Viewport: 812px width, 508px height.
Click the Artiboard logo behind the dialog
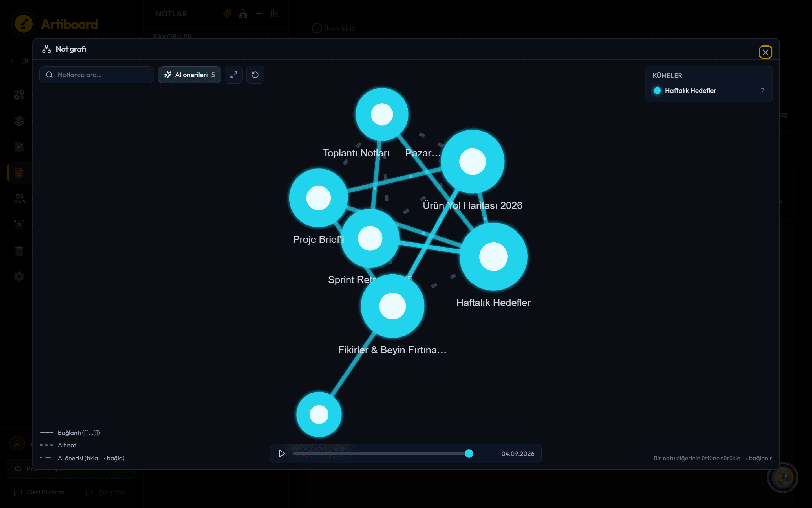[56, 24]
